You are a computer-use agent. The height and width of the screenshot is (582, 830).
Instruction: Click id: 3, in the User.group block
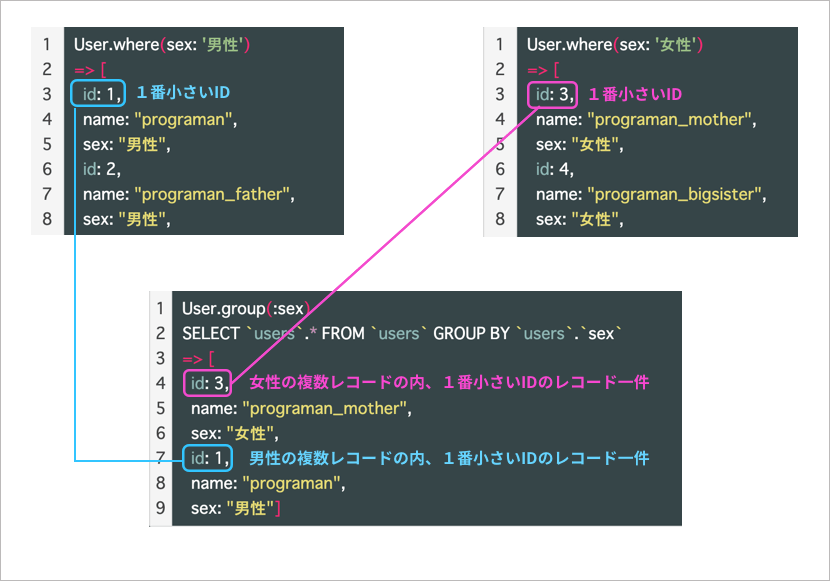(x=208, y=383)
